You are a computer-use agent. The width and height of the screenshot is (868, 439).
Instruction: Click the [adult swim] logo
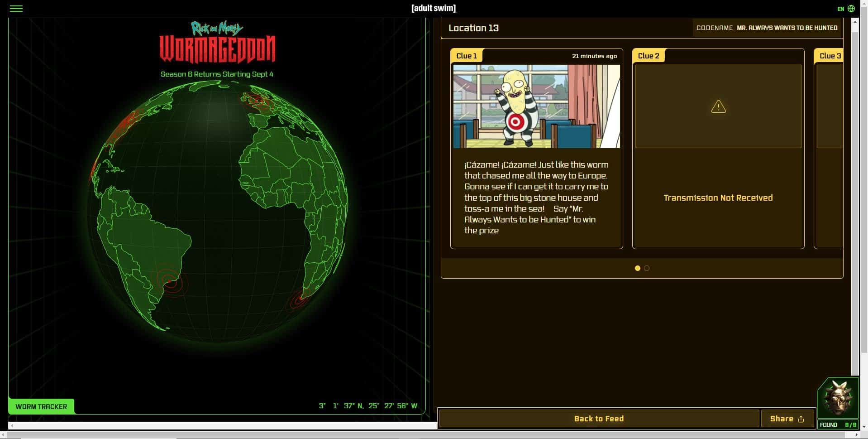pyautogui.click(x=434, y=8)
